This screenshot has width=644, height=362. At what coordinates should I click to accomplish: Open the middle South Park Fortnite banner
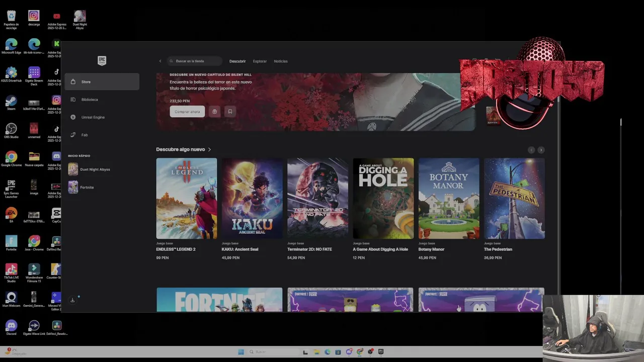tap(350, 300)
